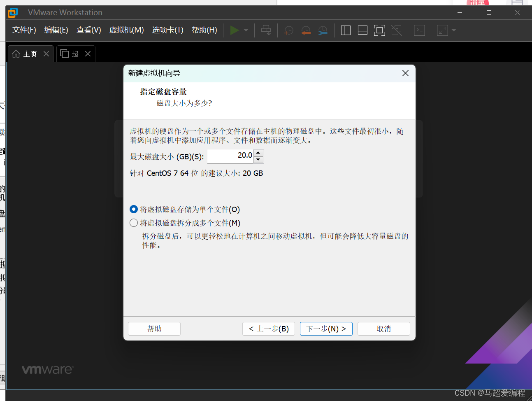Open the 帮助(H) menu
The height and width of the screenshot is (401, 532).
(x=204, y=30)
